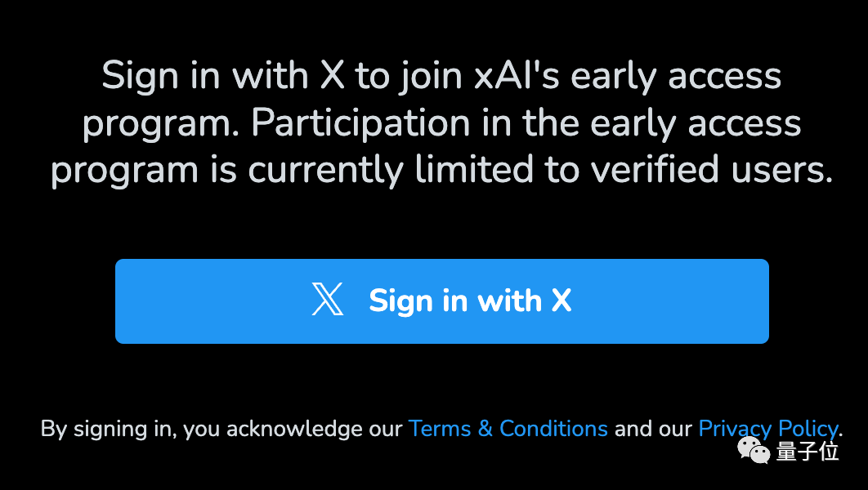Open the Privacy Policy link

click(768, 429)
